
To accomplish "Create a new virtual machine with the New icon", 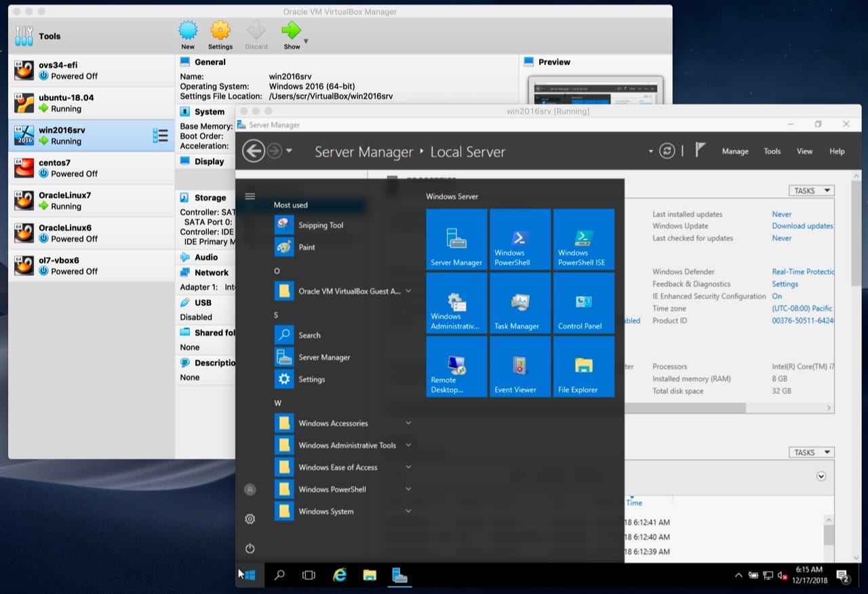I will [x=188, y=31].
